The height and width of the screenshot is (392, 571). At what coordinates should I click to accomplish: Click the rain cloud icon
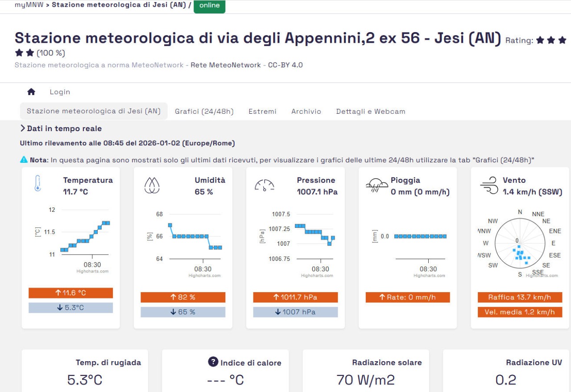(x=377, y=185)
